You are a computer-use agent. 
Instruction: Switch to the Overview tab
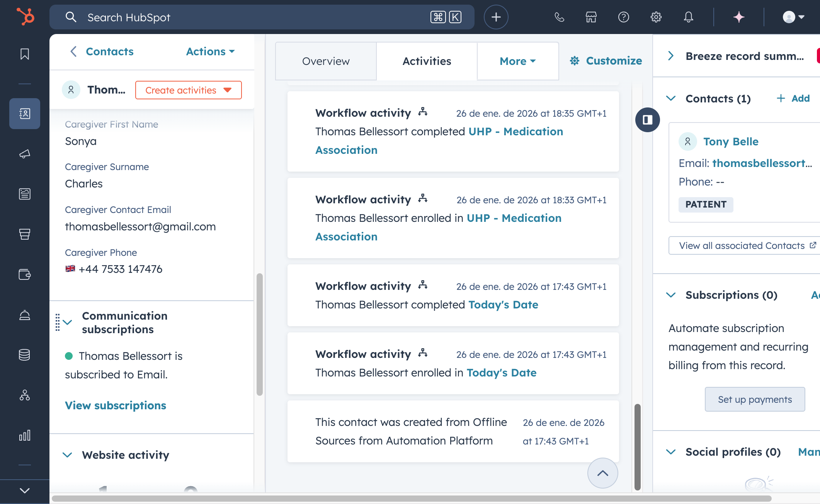(326, 61)
